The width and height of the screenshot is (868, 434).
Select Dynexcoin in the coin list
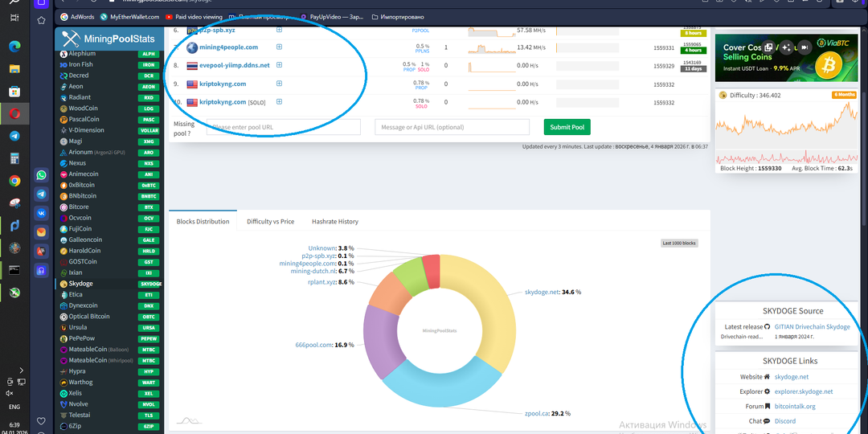[x=83, y=305]
